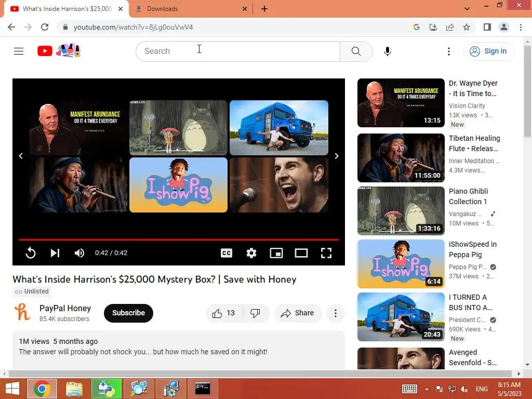Viewport: 532px width, 399px height.
Task: Like the video thumbs up
Action: [224, 313]
